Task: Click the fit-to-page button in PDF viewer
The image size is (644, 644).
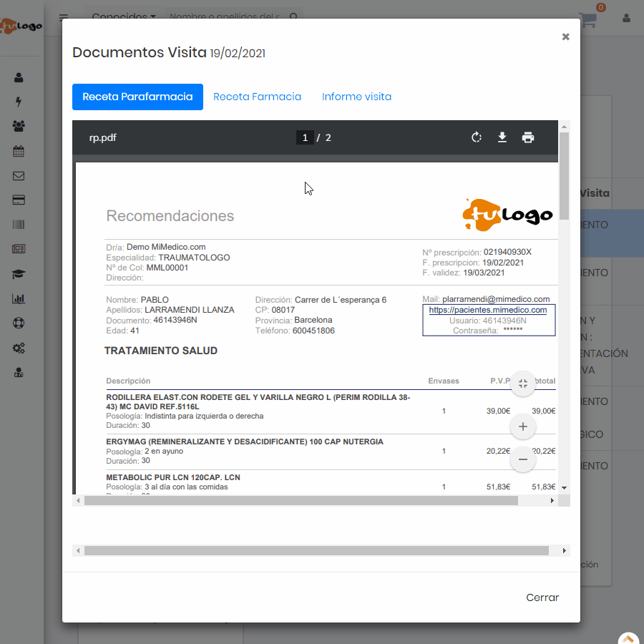Action: [x=523, y=384]
